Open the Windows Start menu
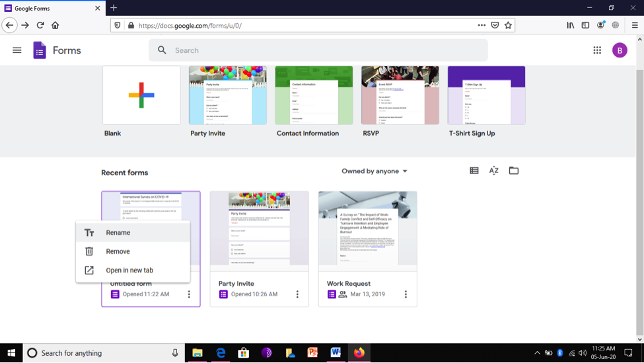Viewport: 644px width, 363px height. 11,353
